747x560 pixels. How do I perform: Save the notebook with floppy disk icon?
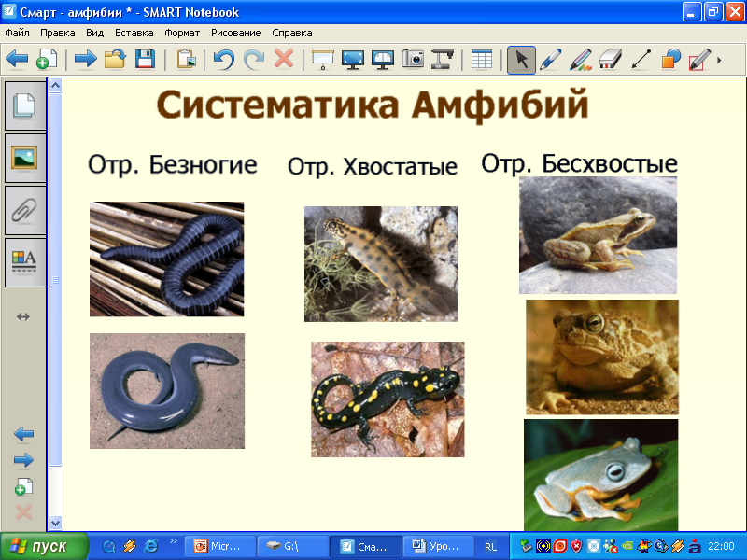coord(145,60)
